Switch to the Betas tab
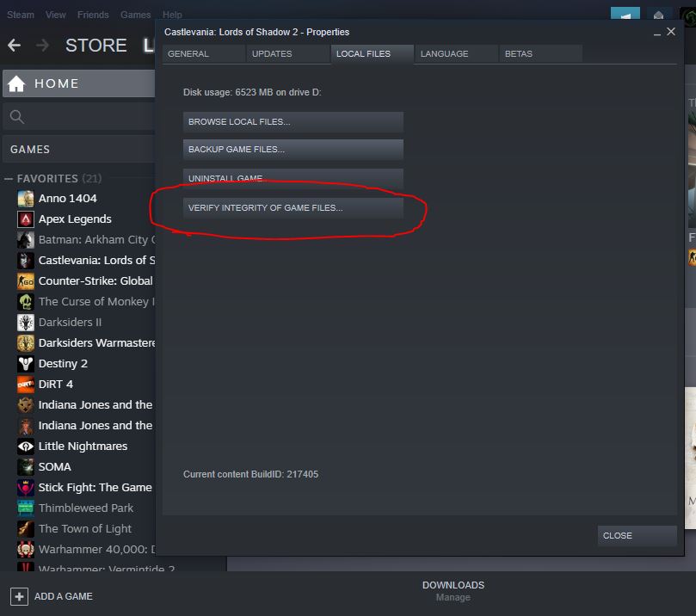Screen dimensions: 696x616 [540, 53]
